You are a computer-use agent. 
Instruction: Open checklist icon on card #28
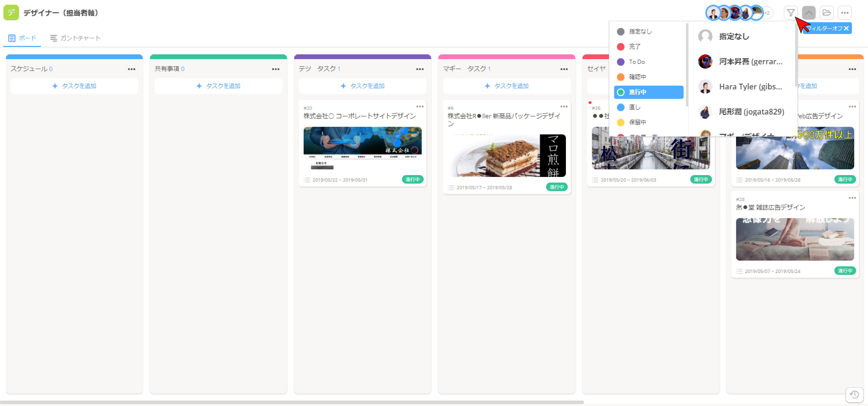pyautogui.click(x=739, y=271)
